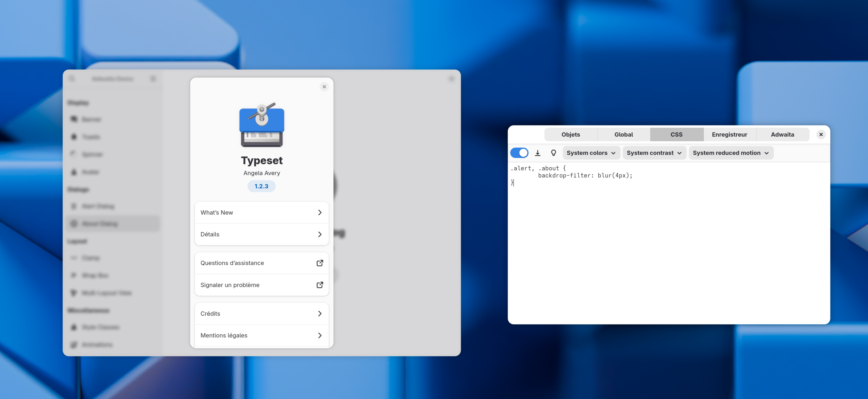Click the save CSS download icon
The image size is (868, 399).
[537, 153]
